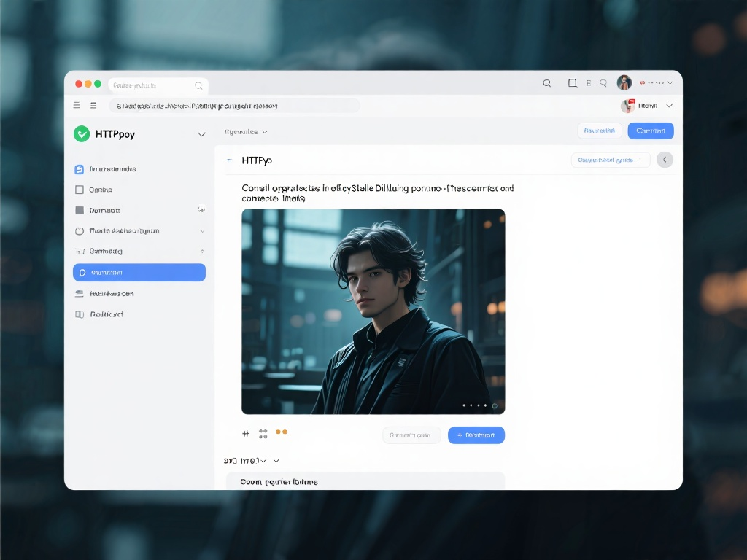The height and width of the screenshot is (560, 747).
Task: Open the round profile avatar in the title bar
Action: tap(624, 83)
